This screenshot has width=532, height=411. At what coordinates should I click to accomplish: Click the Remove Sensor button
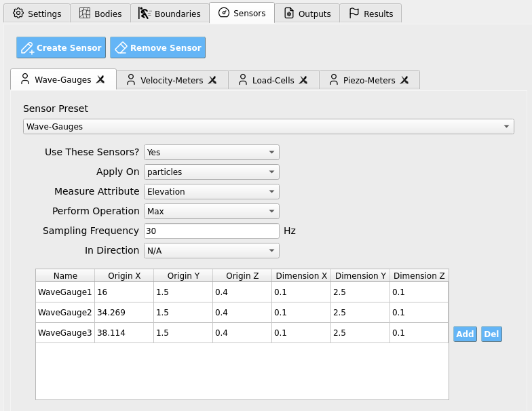157,47
